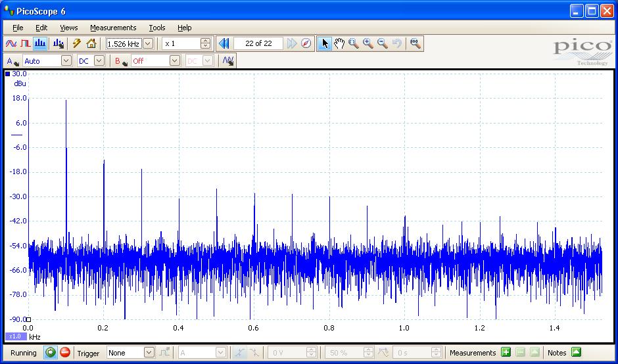The width and height of the screenshot is (618, 364).
Task: Switch to scope mode icon
Action: point(11,43)
